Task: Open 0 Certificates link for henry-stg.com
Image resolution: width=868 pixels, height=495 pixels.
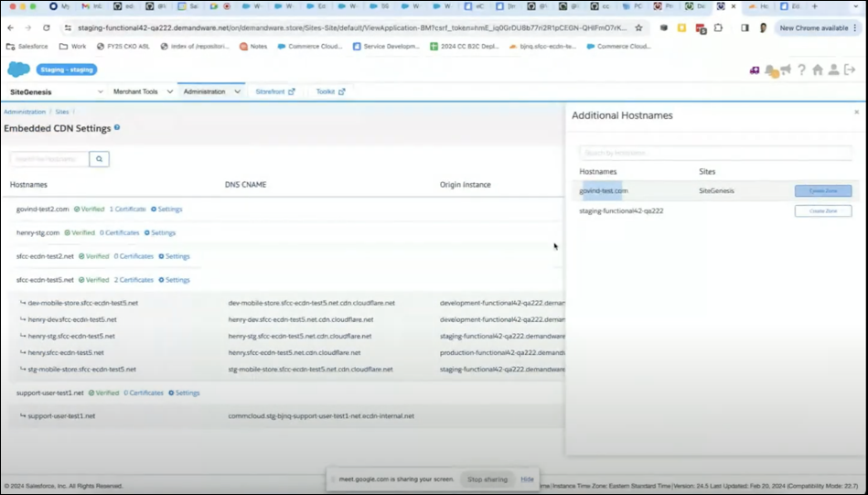Action: click(x=120, y=233)
